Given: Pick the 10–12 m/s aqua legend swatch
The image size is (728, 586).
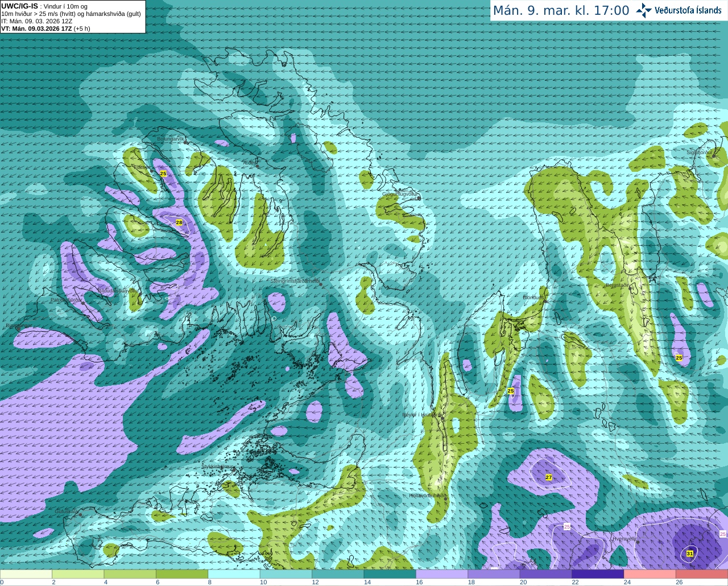Looking at the screenshot, I should pos(286,574).
